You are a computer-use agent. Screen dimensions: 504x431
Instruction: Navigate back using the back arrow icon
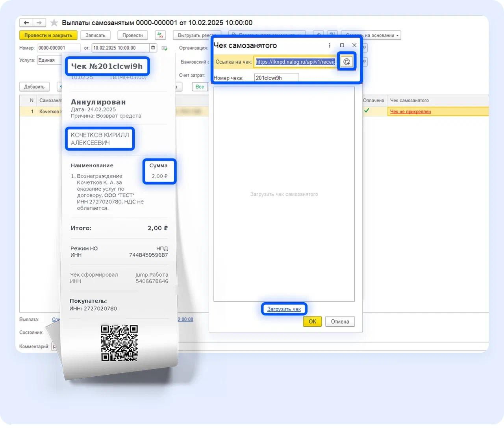(26, 22)
